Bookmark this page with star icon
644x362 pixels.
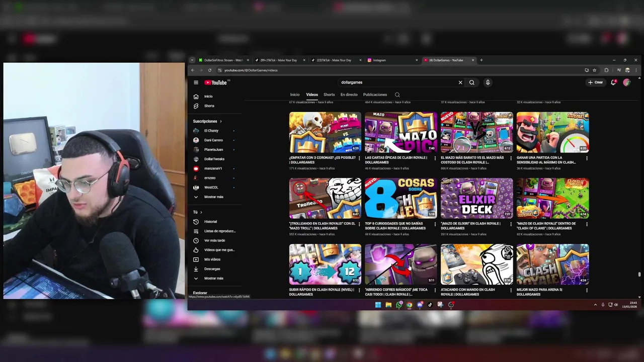tap(594, 70)
